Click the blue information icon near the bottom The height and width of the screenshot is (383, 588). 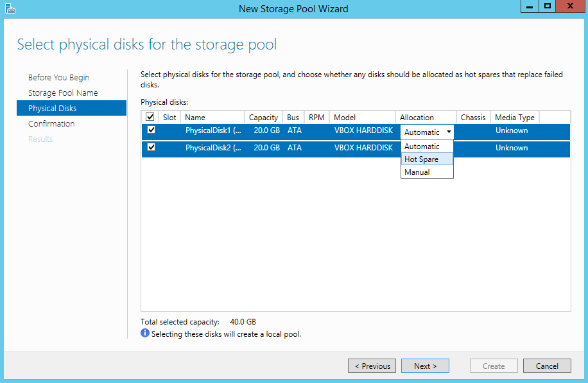(x=145, y=334)
